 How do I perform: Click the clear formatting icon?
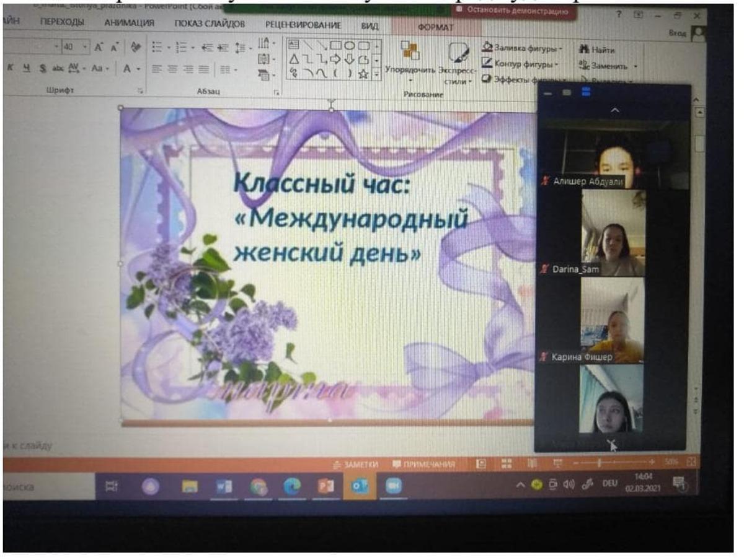135,48
